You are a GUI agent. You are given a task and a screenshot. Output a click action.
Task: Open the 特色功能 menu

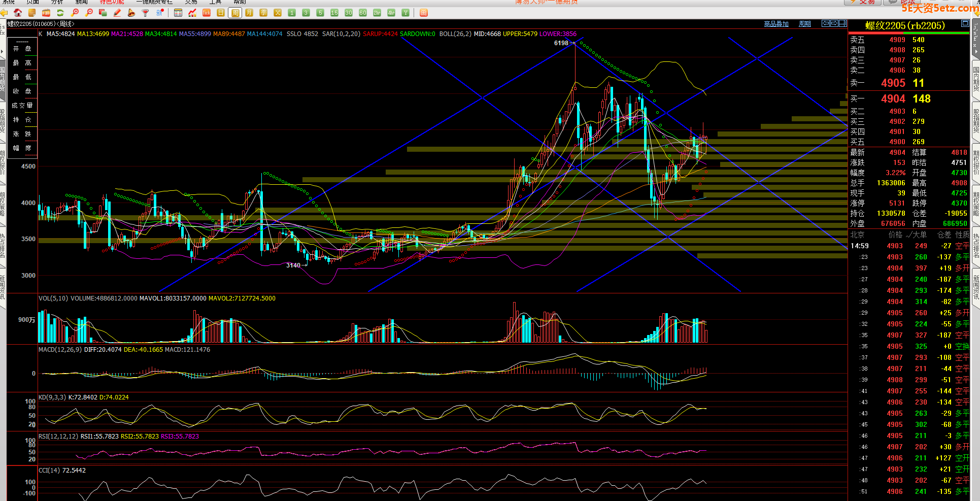pos(112,2)
